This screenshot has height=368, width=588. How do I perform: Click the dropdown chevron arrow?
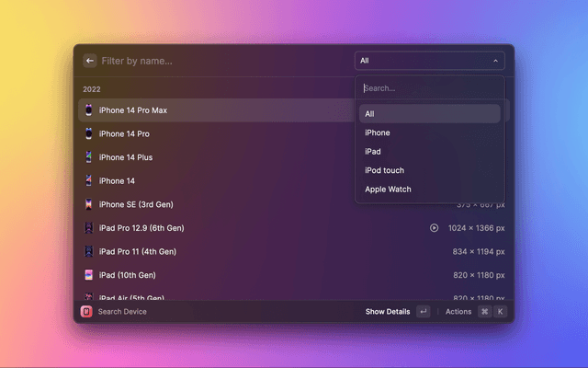coord(496,61)
